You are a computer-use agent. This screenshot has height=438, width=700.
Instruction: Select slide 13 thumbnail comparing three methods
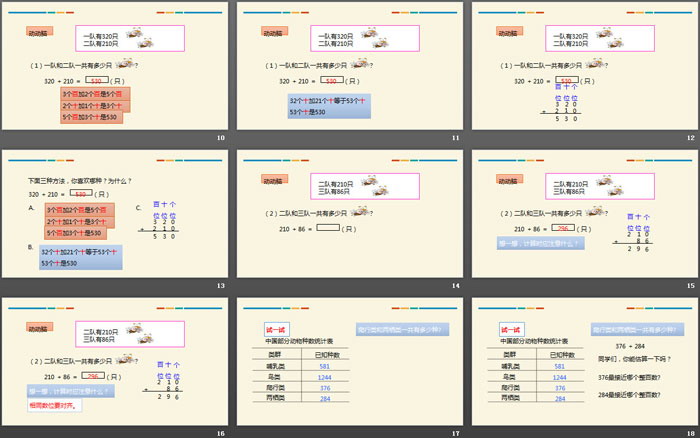point(115,214)
